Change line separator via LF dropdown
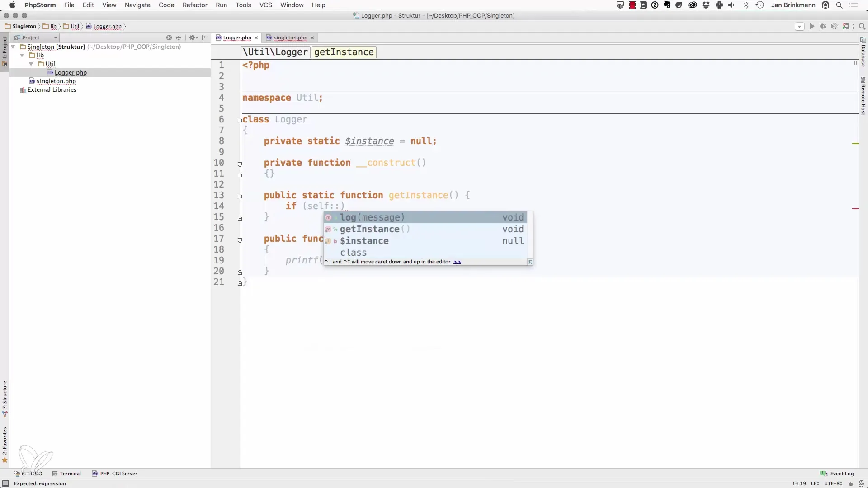 click(815, 483)
